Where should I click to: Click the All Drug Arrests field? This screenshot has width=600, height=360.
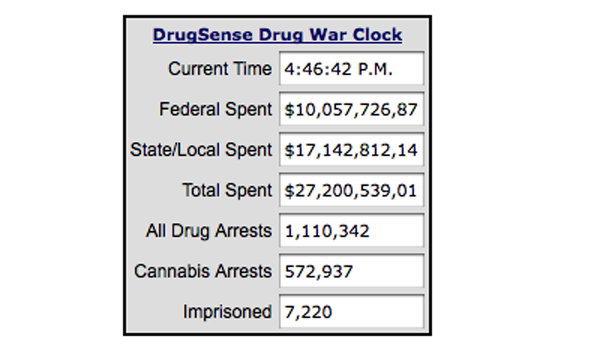pos(352,231)
